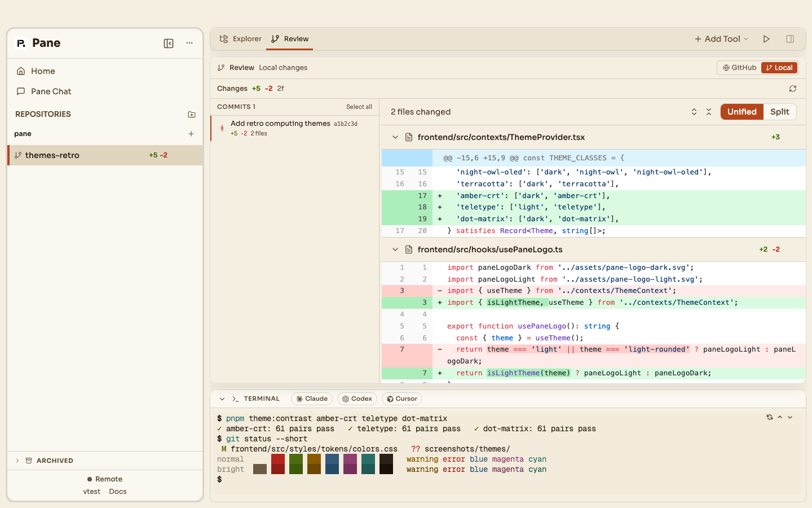The image size is (812, 508).
Task: Expand the Archived section
Action: click(17, 461)
